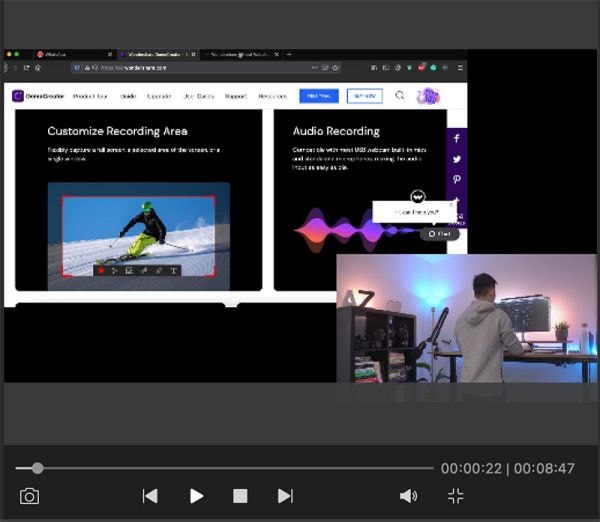The height and width of the screenshot is (522, 600).
Task: Click the Audio Recording heading
Action: coord(336,131)
